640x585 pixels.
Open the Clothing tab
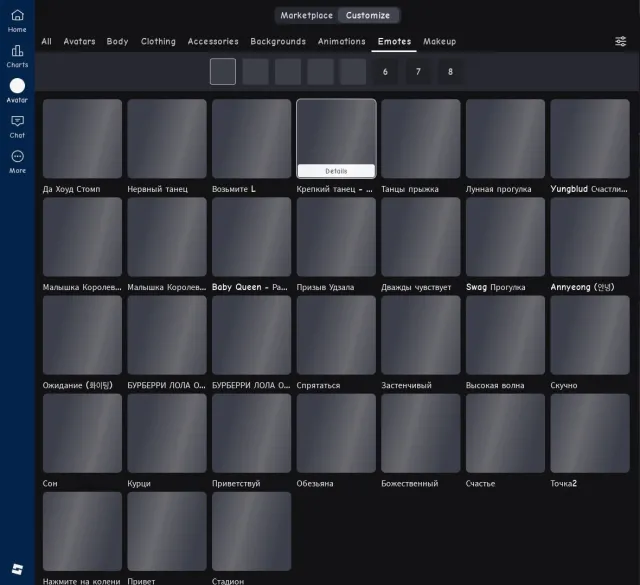(x=158, y=41)
